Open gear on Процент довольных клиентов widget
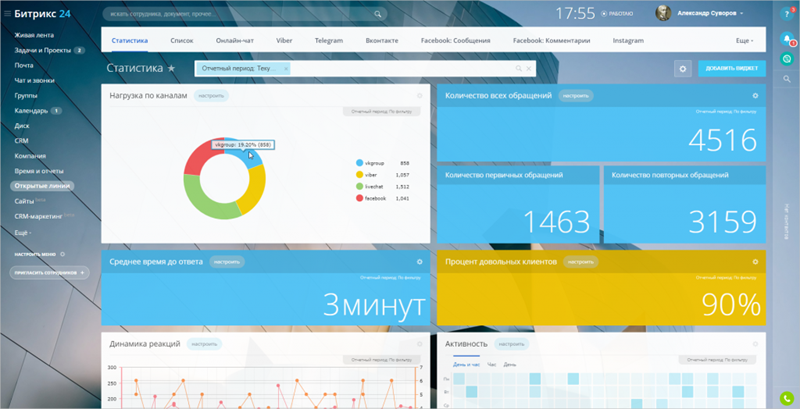This screenshot has width=800, height=409. [755, 262]
